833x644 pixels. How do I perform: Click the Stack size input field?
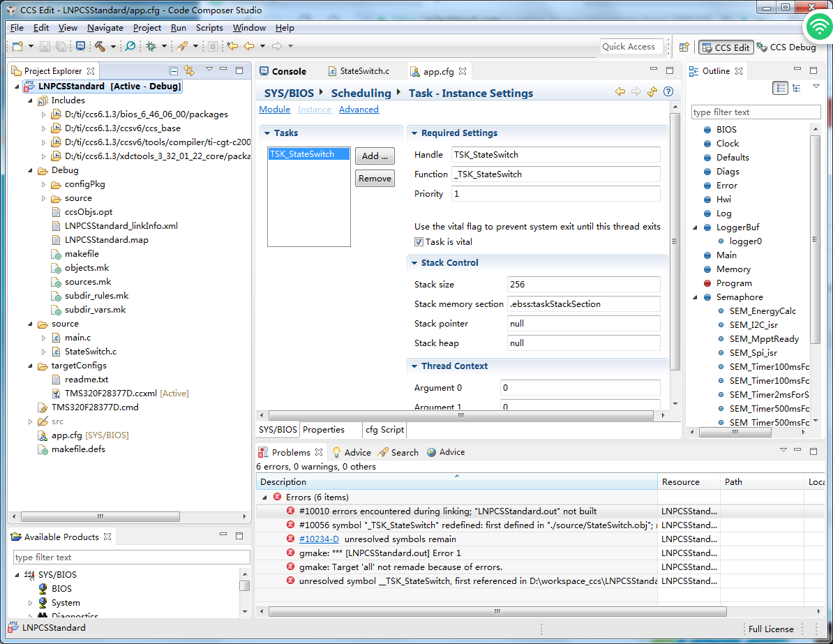[x=583, y=285]
